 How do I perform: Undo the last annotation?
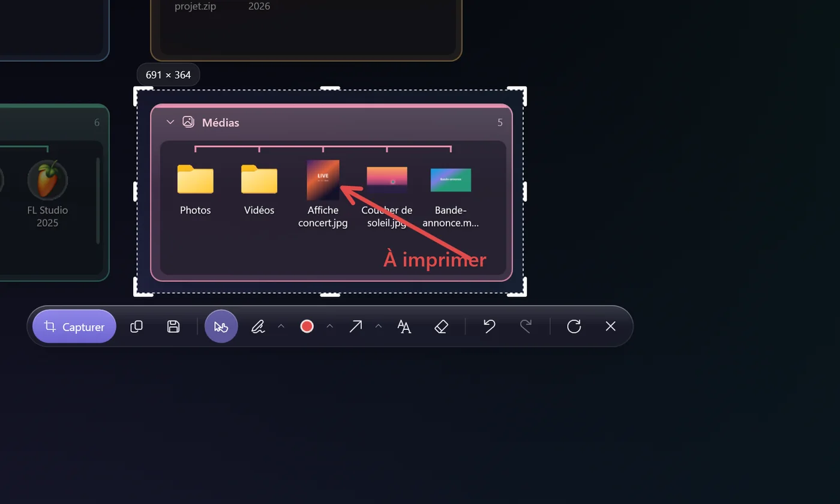point(490,326)
